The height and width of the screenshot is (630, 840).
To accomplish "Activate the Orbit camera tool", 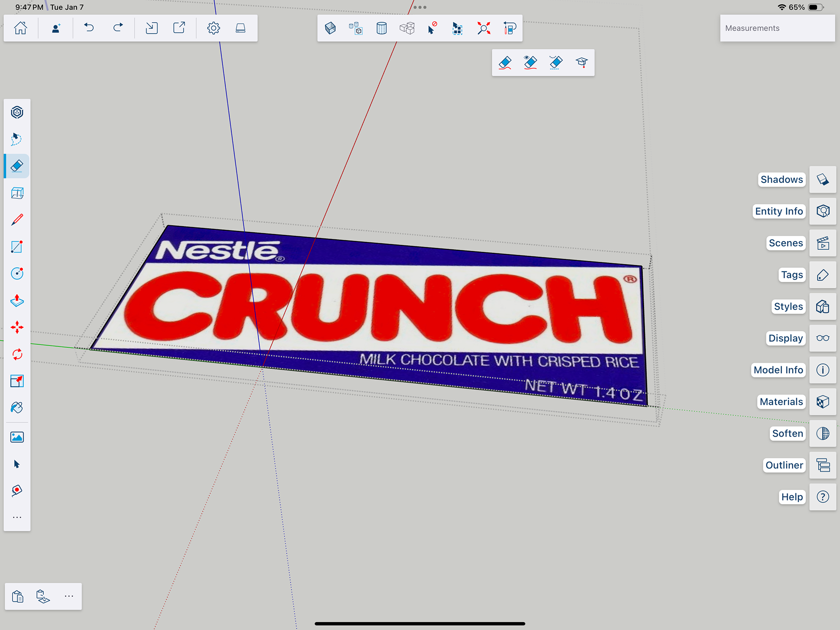I will [x=17, y=112].
